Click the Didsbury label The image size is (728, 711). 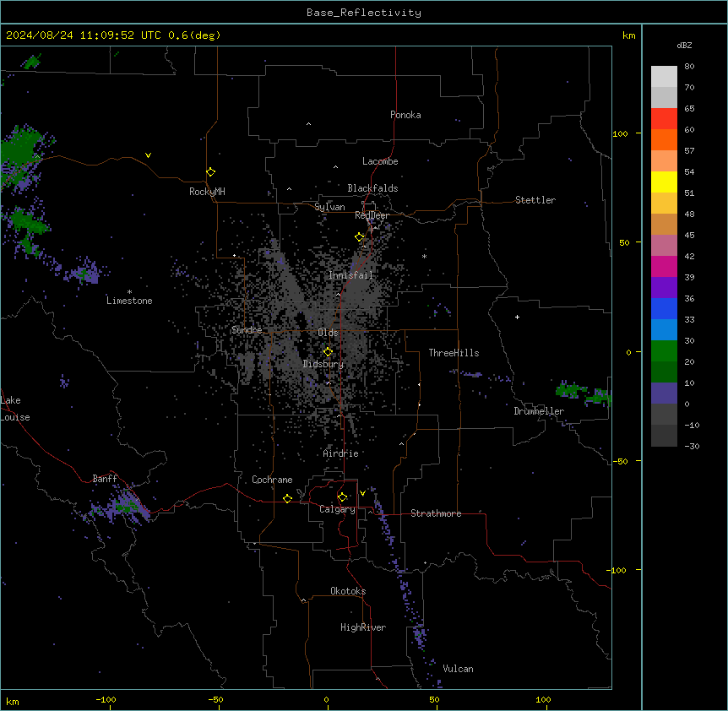[323, 364]
